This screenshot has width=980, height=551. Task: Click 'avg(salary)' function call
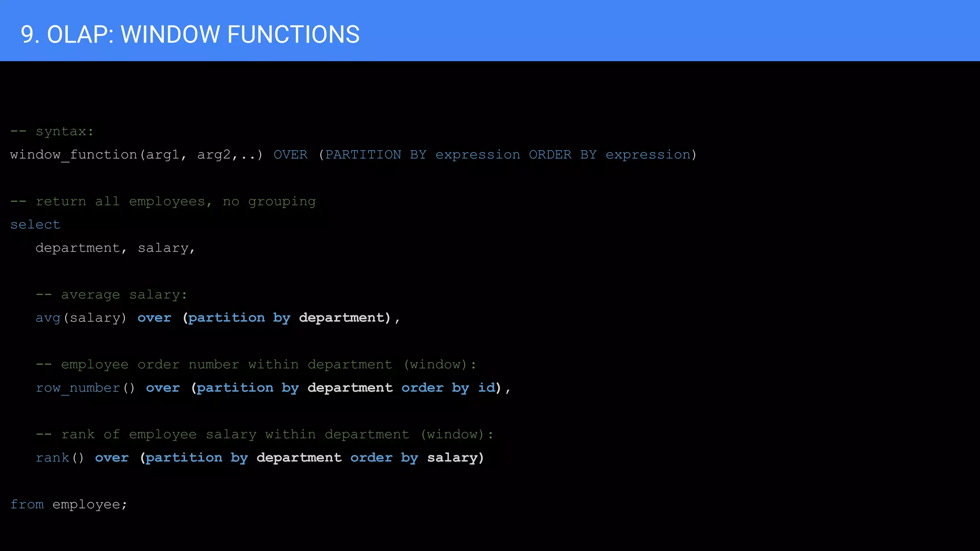[x=81, y=318]
